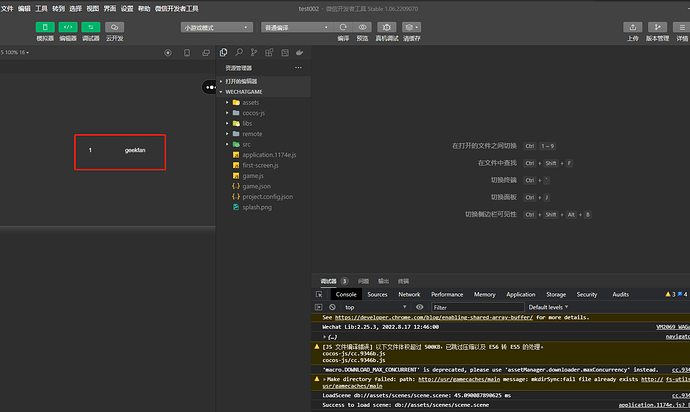Open the 微信开发者工具 menu
The image size is (690, 412).
click(176, 9)
